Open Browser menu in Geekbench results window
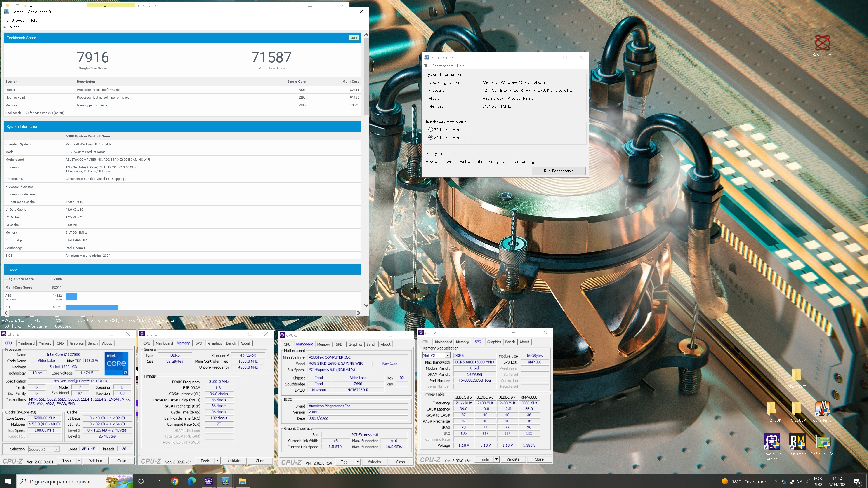Image resolution: width=868 pixels, height=488 pixels. [19, 20]
